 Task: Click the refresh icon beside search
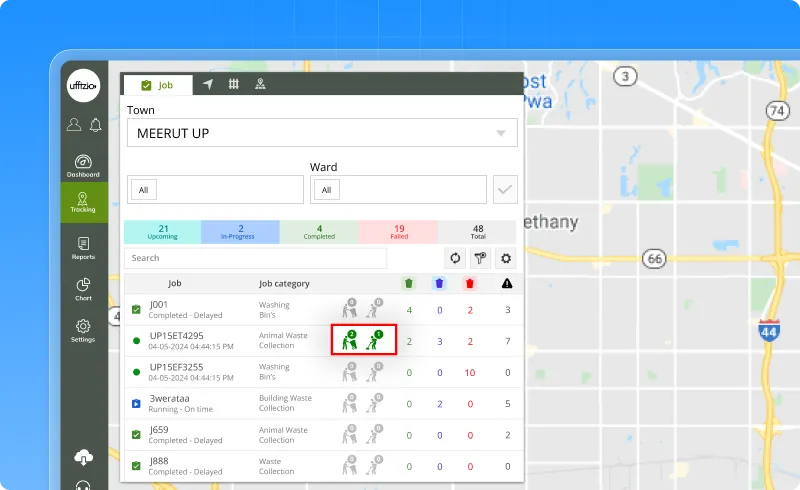(454, 258)
